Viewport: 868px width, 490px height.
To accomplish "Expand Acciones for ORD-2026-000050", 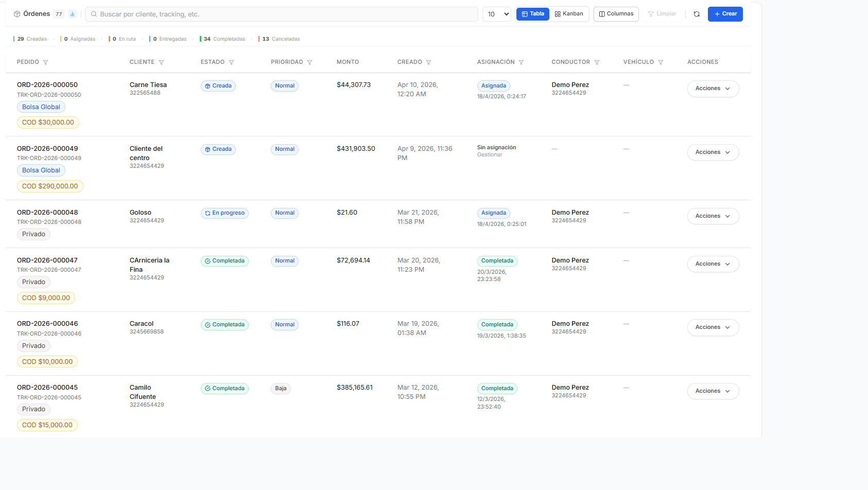I will [x=713, y=89].
